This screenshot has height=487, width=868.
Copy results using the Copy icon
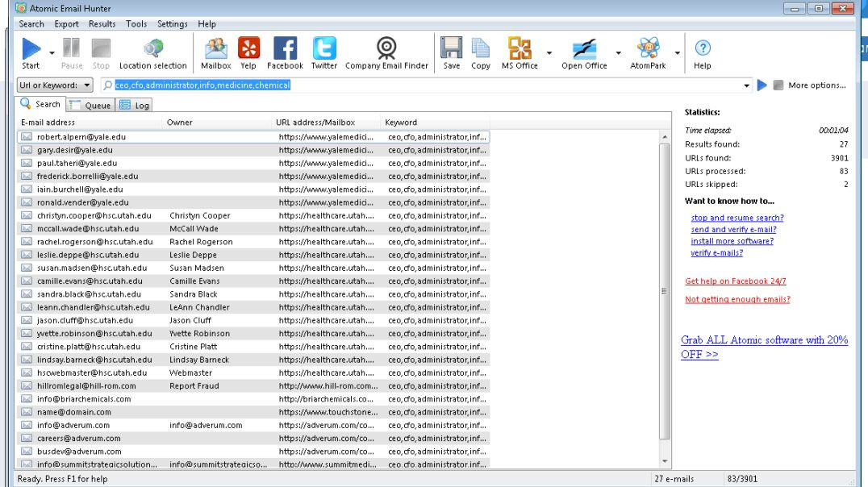[x=481, y=53]
